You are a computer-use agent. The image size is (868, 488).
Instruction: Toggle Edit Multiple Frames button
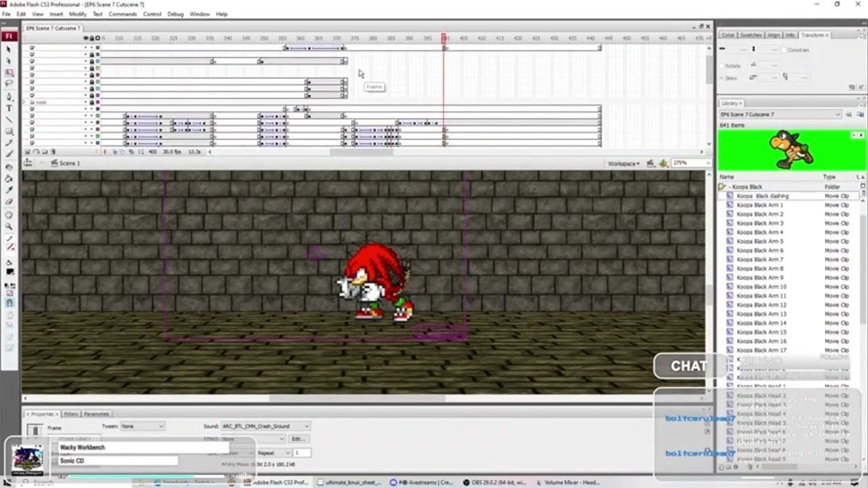pos(132,152)
